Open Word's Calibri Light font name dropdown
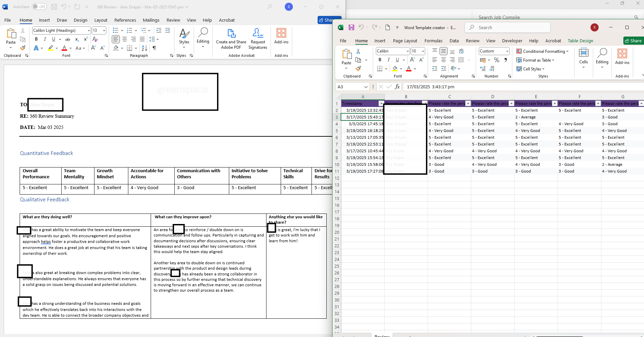This screenshot has width=644, height=337. tap(89, 30)
